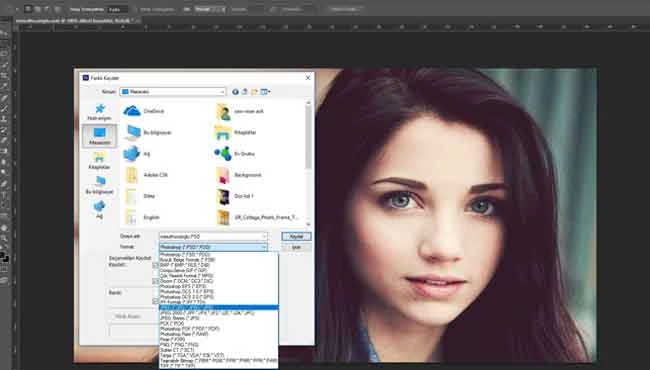Choose CompuServe GIF format from the list

(218, 270)
